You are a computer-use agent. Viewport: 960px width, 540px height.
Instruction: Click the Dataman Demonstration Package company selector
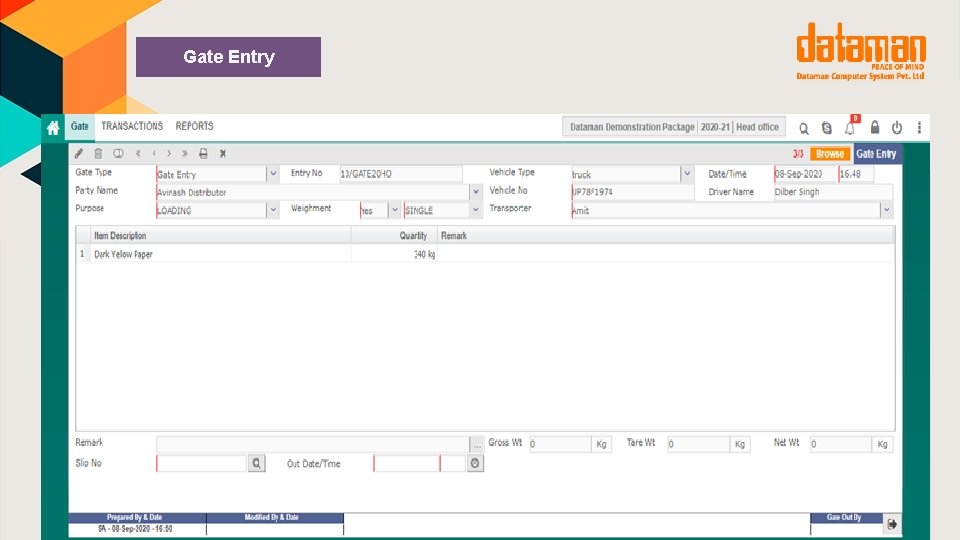click(x=673, y=127)
